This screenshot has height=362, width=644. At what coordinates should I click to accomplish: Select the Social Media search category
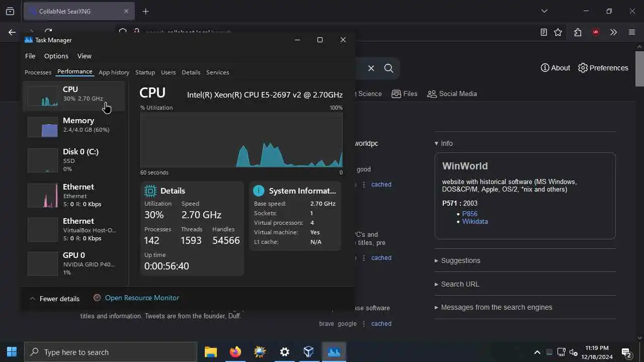coord(452,94)
